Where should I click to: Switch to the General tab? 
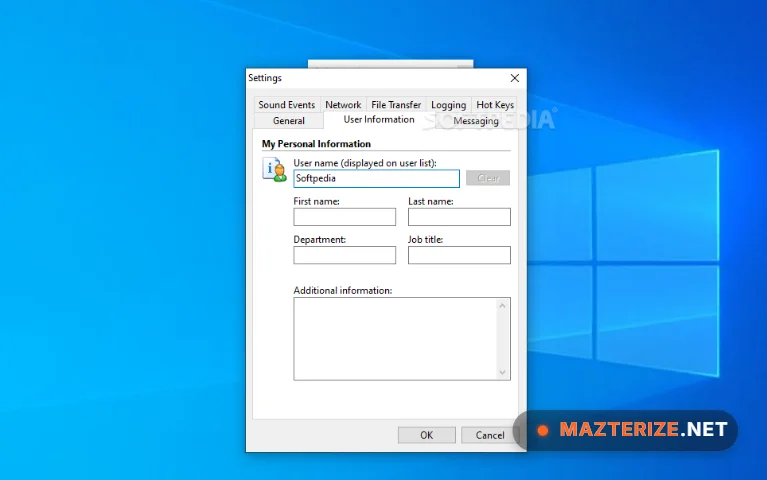pos(289,120)
